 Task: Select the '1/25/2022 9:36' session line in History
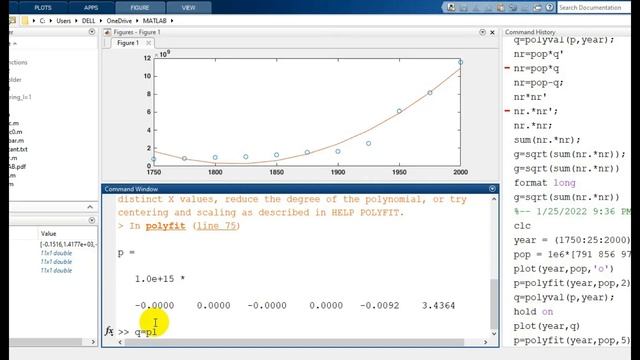click(572, 211)
